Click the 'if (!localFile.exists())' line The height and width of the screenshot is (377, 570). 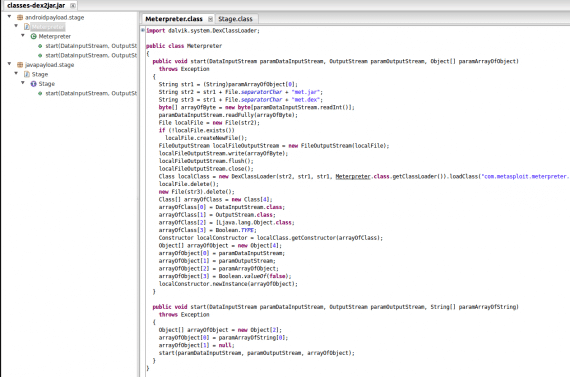[197, 131]
